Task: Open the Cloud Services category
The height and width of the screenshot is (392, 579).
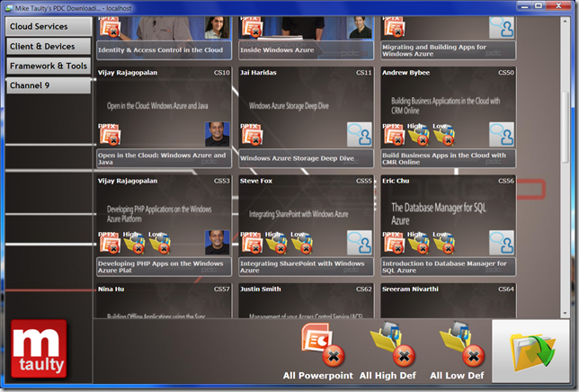Action: 49,27
